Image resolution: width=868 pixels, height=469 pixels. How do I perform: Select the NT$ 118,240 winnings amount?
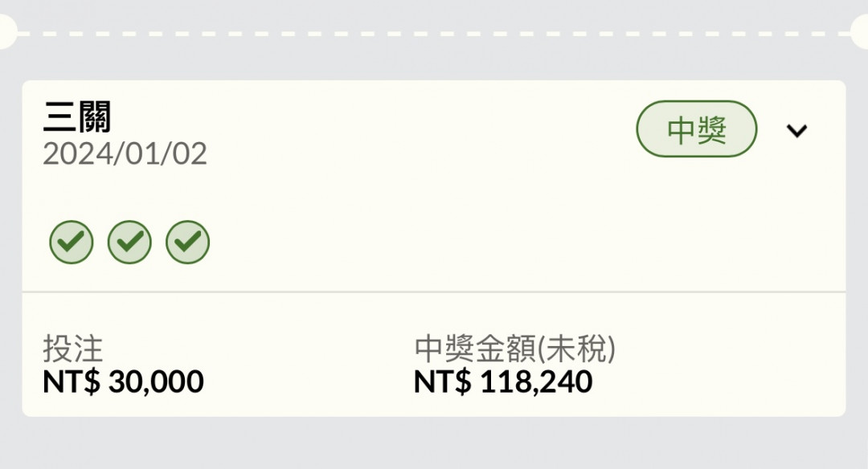click(x=503, y=381)
